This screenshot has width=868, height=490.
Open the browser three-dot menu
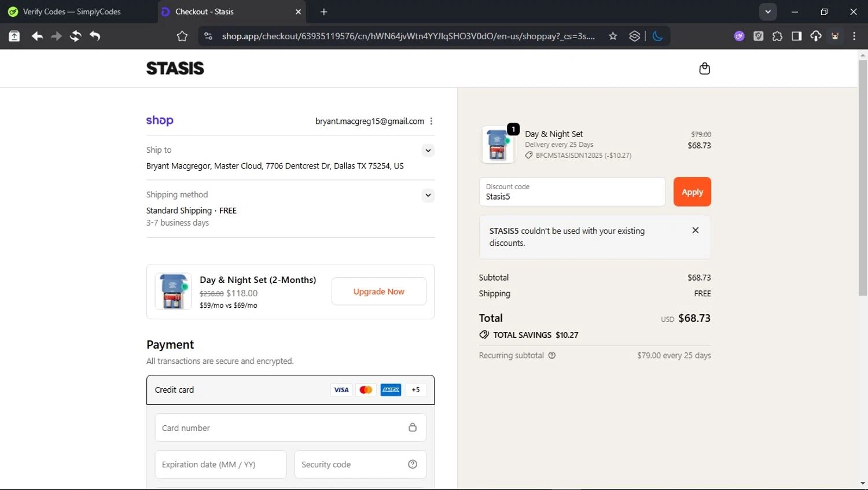[854, 36]
